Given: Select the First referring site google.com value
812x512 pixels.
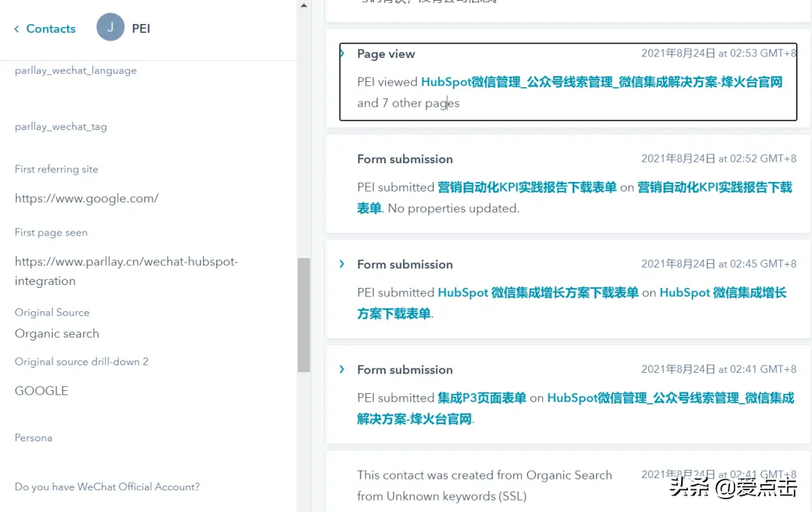Looking at the screenshot, I should [x=86, y=198].
